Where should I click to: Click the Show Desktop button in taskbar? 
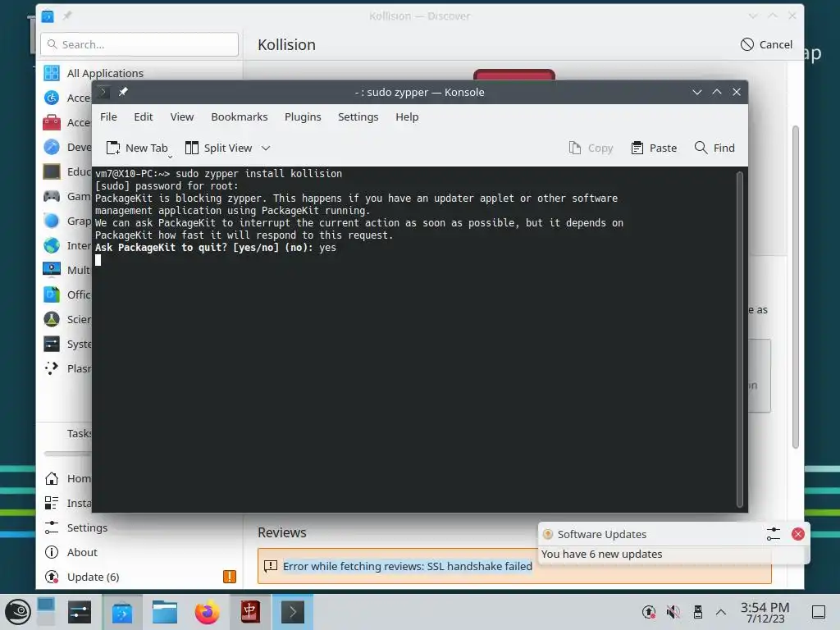(x=819, y=612)
